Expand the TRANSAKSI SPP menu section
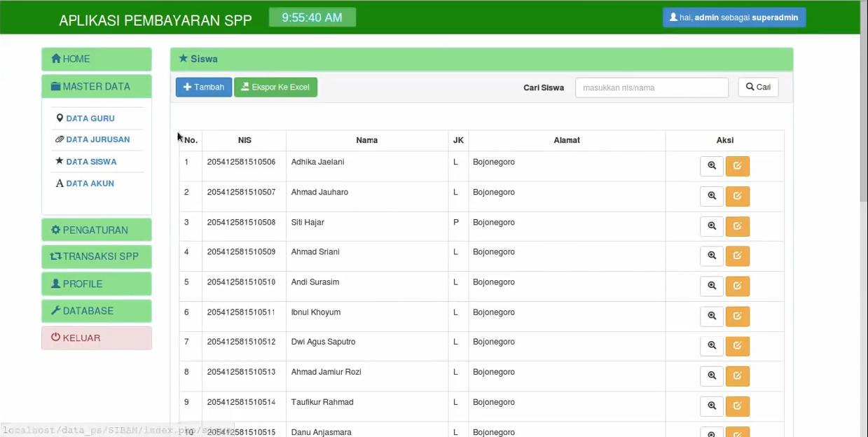Screen dimensions: 868x437 tap(97, 256)
